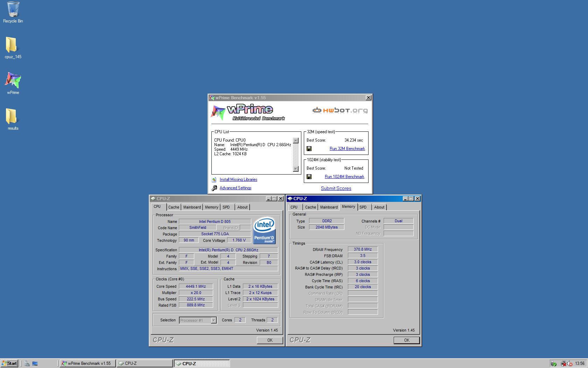Viewport: 588px width, 368px height.
Task: Activate wPrime Benchmark taskbar button
Action: click(x=87, y=363)
